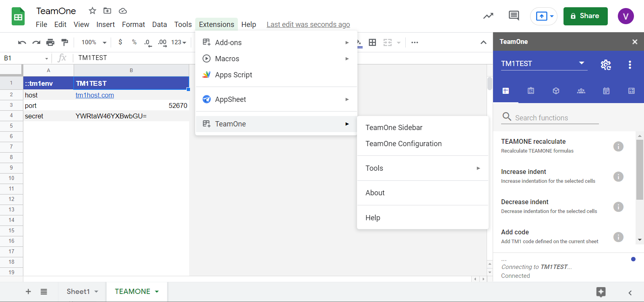Show info for Increase indent
The image size is (644, 302).
pos(618,176)
